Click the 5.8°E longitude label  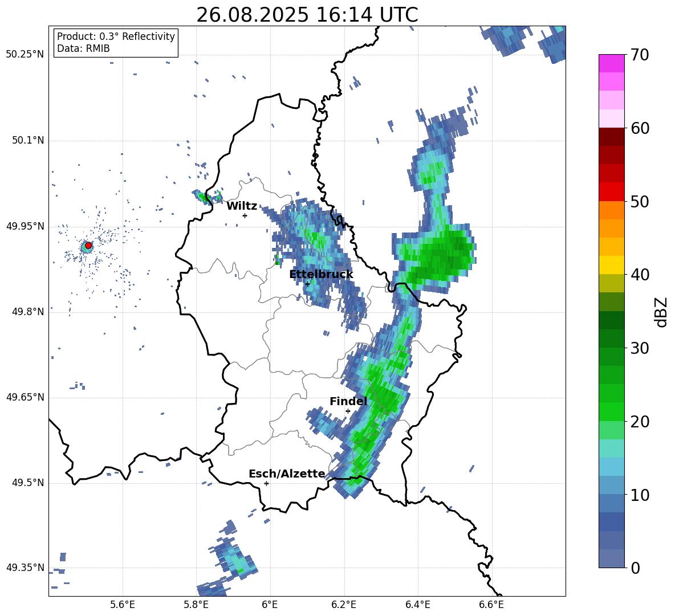pos(196,605)
